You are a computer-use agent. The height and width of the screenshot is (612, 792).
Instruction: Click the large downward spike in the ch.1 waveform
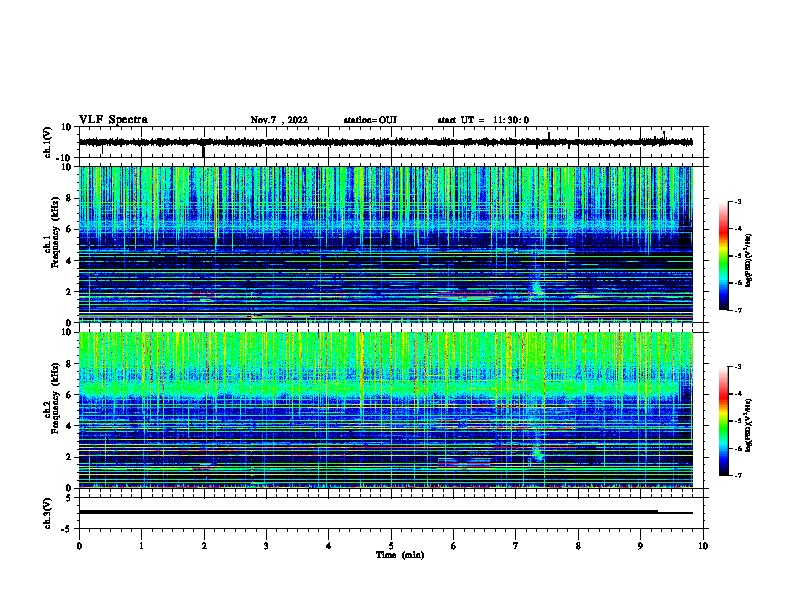coord(204,151)
